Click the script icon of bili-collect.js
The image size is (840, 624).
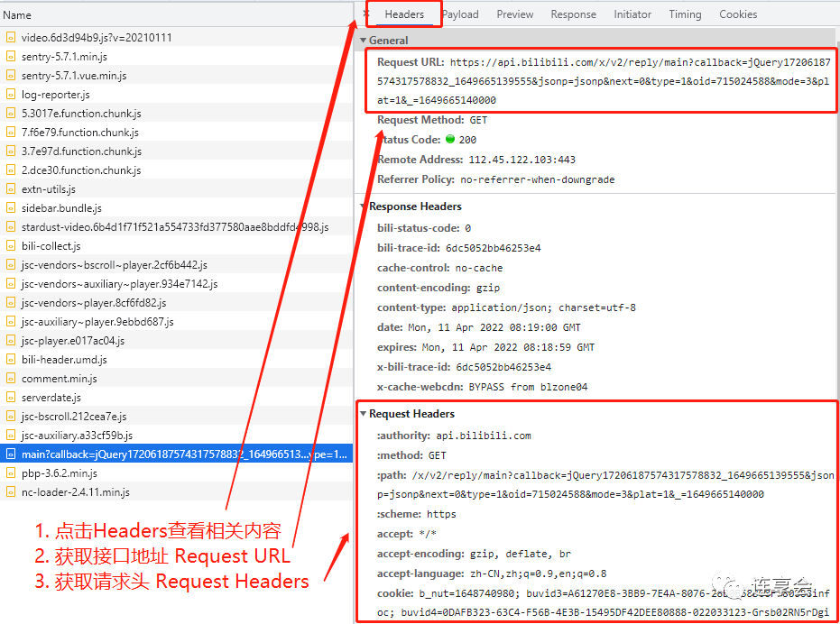coord(10,246)
